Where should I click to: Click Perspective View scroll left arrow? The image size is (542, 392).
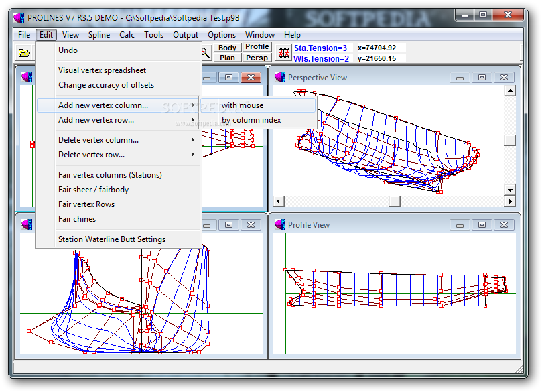coord(279,201)
